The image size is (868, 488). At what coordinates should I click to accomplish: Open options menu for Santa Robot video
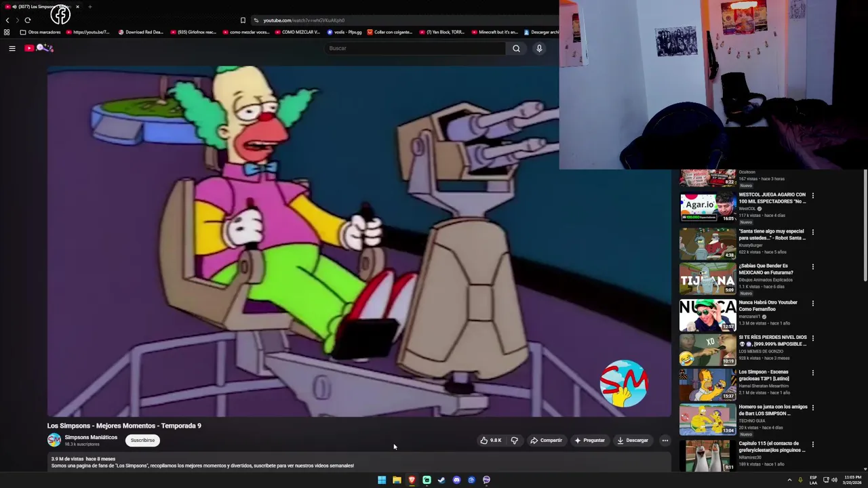[x=812, y=232]
